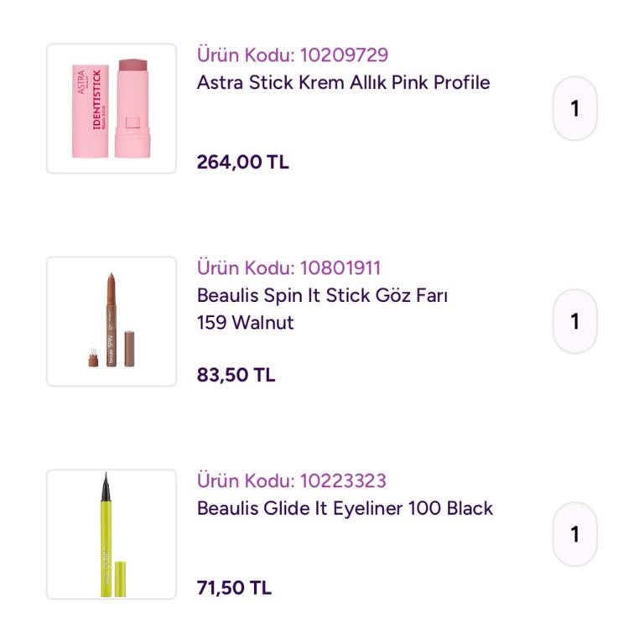Select product code 10801911

tap(289, 268)
